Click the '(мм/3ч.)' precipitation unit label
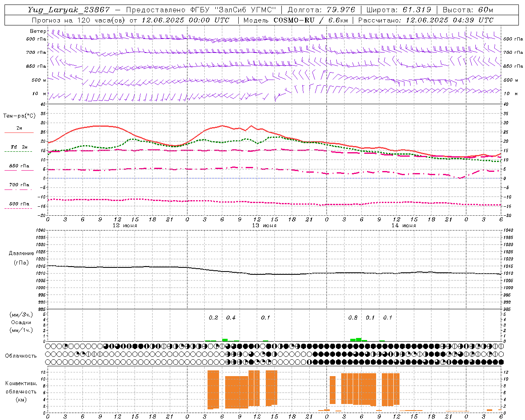525x420 pixels. 21,315
